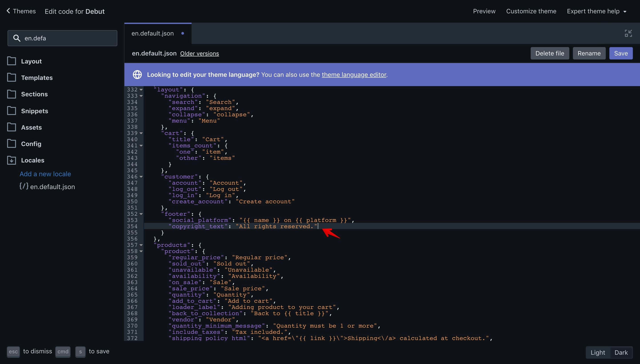The image size is (640, 364).
Task: Focus the file search field containing en.defa
Action: (x=62, y=38)
